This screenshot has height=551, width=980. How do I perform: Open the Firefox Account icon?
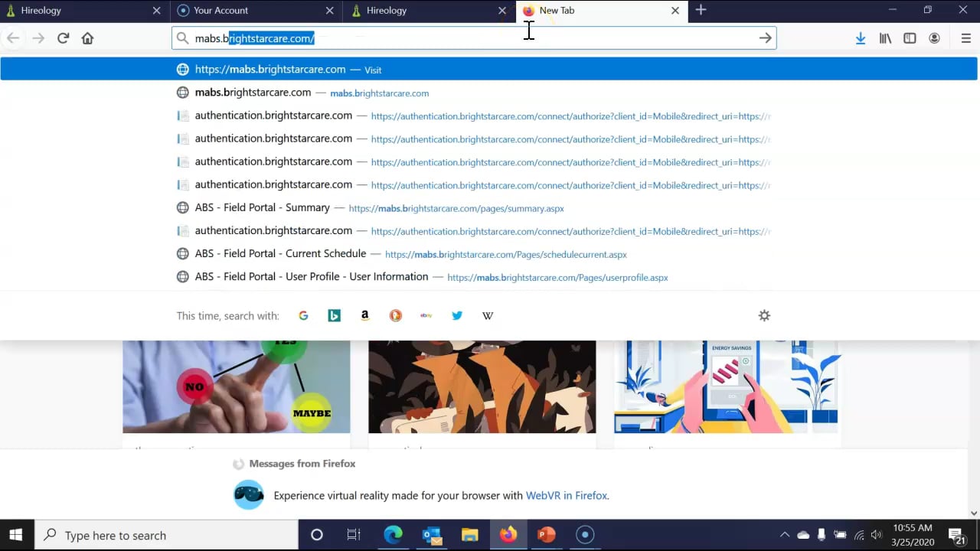(x=934, y=38)
